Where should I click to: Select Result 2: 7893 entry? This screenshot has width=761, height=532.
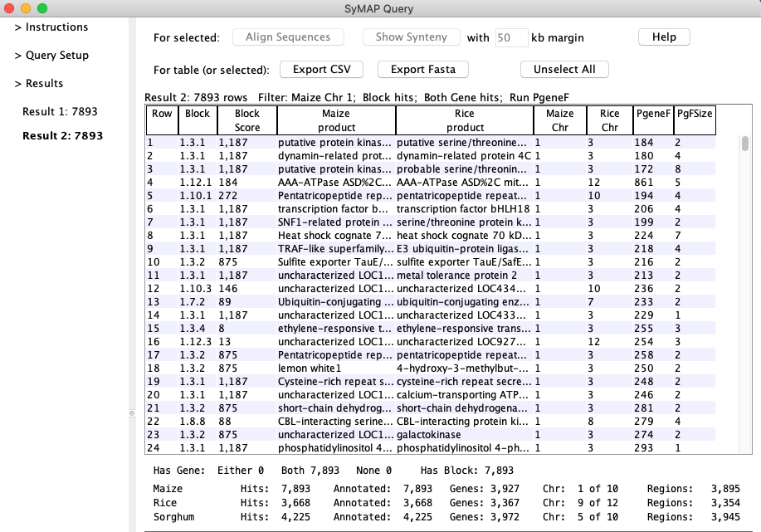pyautogui.click(x=62, y=136)
